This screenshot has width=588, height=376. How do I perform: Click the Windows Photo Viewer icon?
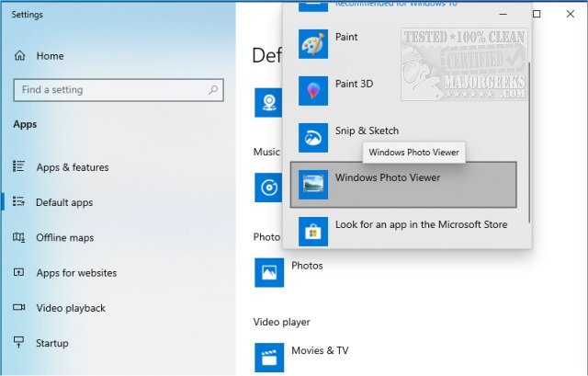313,185
